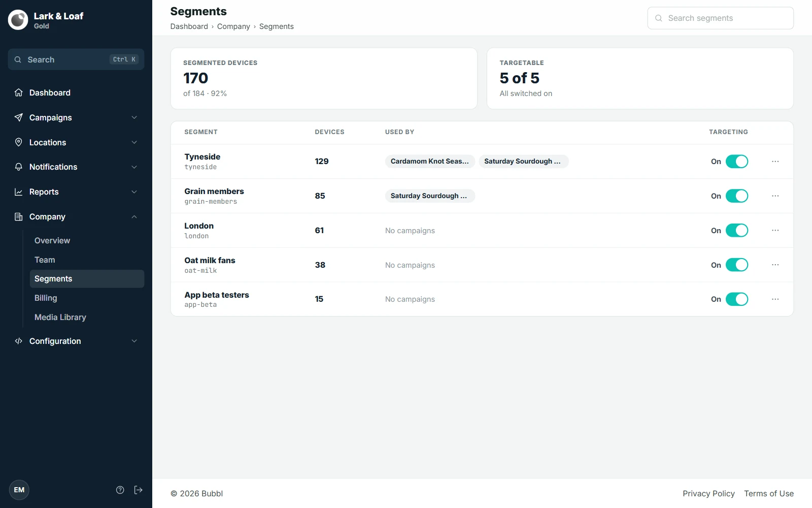Collapse the Company menu chevron
Viewport: 812px width, 508px height.
(x=134, y=216)
